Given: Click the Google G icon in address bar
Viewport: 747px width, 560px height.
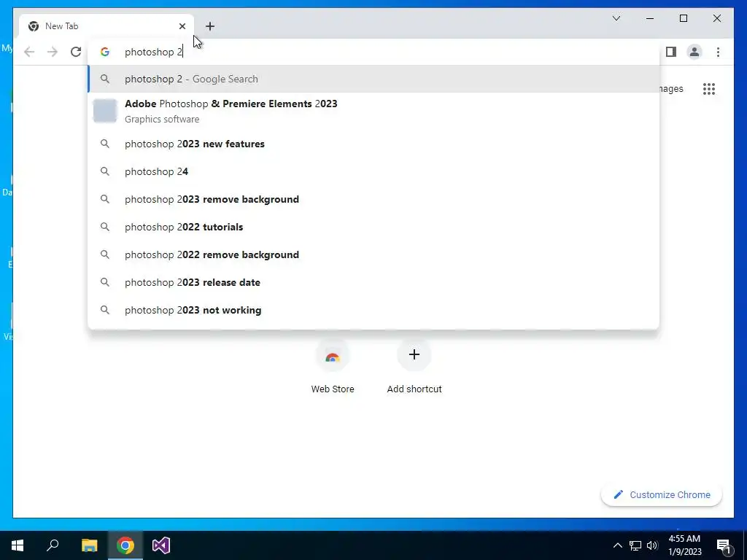Looking at the screenshot, I should pyautogui.click(x=105, y=52).
